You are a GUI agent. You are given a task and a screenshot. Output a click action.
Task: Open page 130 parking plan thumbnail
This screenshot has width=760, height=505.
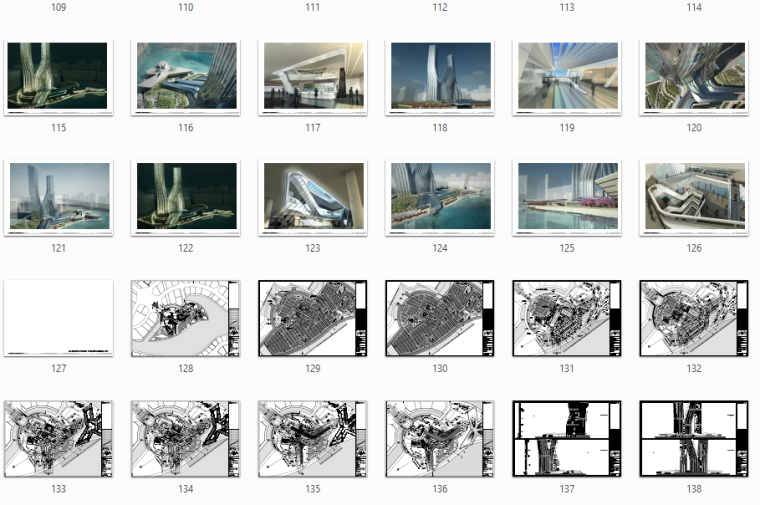point(440,318)
